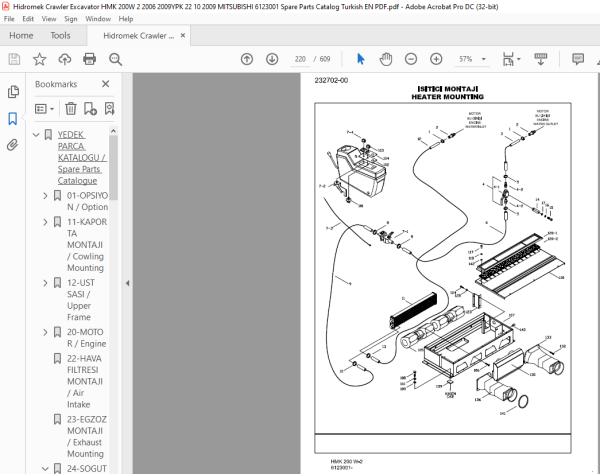Click the bookmarks scrollbar thumb
Image resolution: width=600 pixels, height=474 pixels.
pyautogui.click(x=113, y=168)
